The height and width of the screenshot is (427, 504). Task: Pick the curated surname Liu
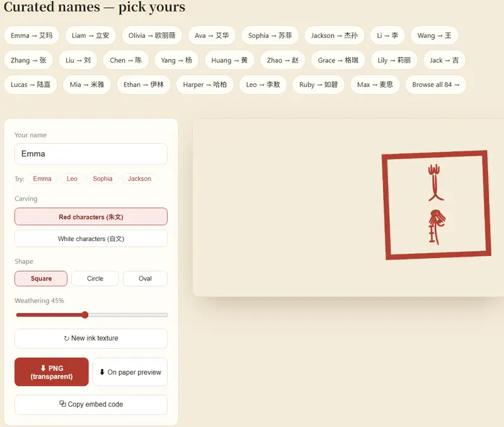78,60
